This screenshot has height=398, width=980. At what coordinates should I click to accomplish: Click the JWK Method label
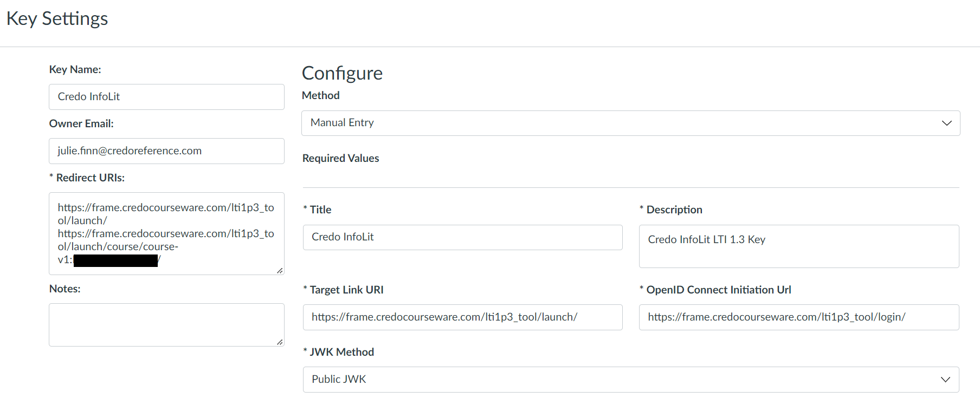[338, 352]
